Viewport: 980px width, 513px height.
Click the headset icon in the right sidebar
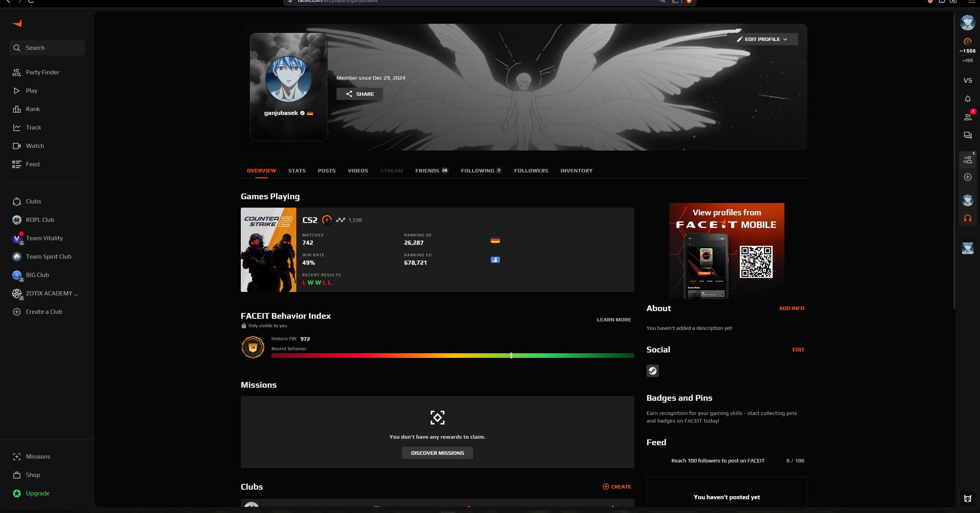click(968, 218)
